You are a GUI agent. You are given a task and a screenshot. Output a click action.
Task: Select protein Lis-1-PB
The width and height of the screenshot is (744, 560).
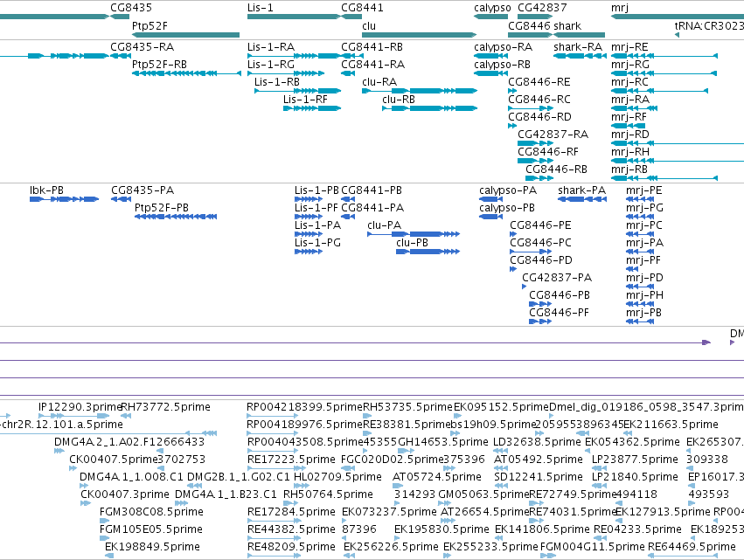[x=316, y=190]
